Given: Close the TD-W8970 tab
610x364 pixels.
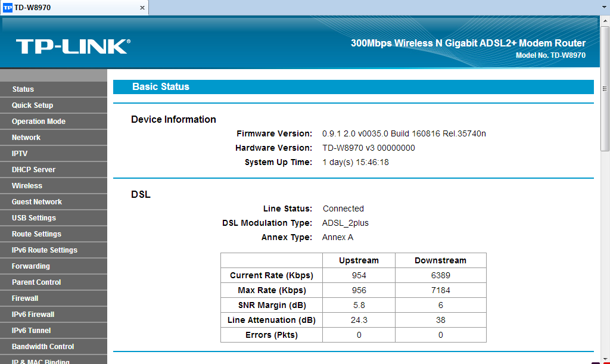Looking at the screenshot, I should click(142, 8).
